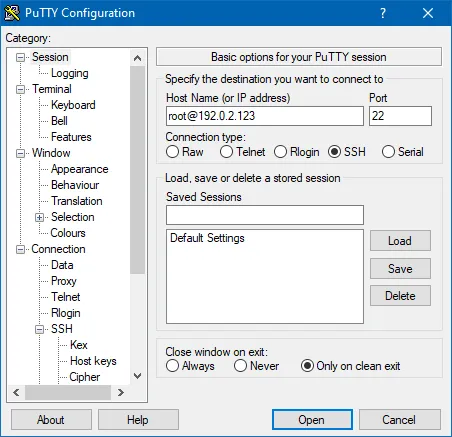
Task: Click Open to start the connection
Action: pos(312,420)
